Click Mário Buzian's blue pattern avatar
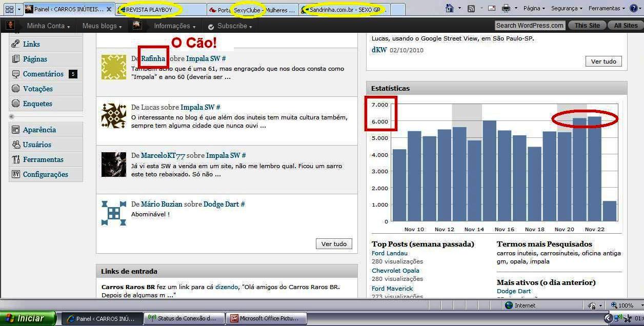The height and width of the screenshot is (326, 644). coord(114,213)
